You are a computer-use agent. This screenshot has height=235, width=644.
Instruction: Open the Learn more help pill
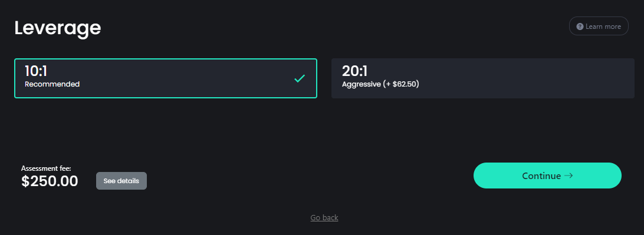[599, 27]
